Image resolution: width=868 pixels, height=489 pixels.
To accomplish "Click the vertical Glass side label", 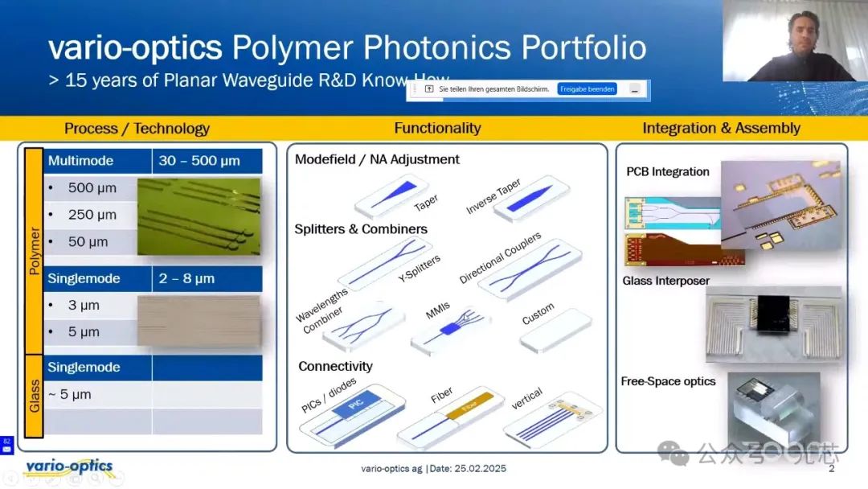I will (35, 396).
